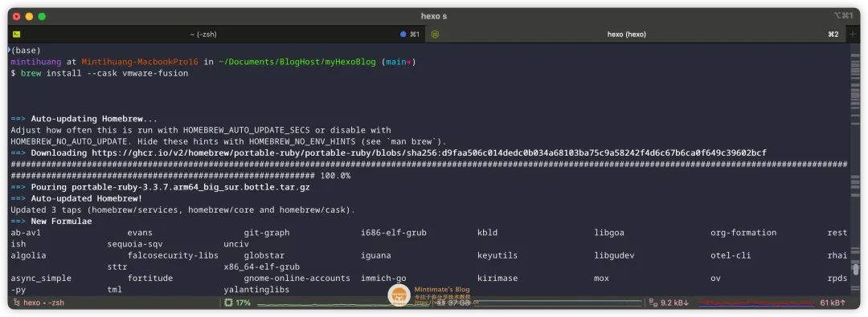Screen dimensions: 868x317
Task: Click the HOMEBREW_NO_AUTO_UPDATE hint line
Action: (x=228, y=141)
